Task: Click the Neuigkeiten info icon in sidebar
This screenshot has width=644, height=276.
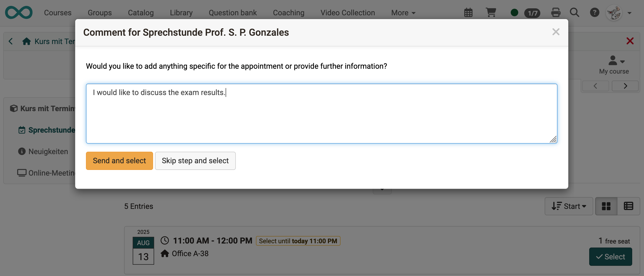Action: click(x=21, y=151)
